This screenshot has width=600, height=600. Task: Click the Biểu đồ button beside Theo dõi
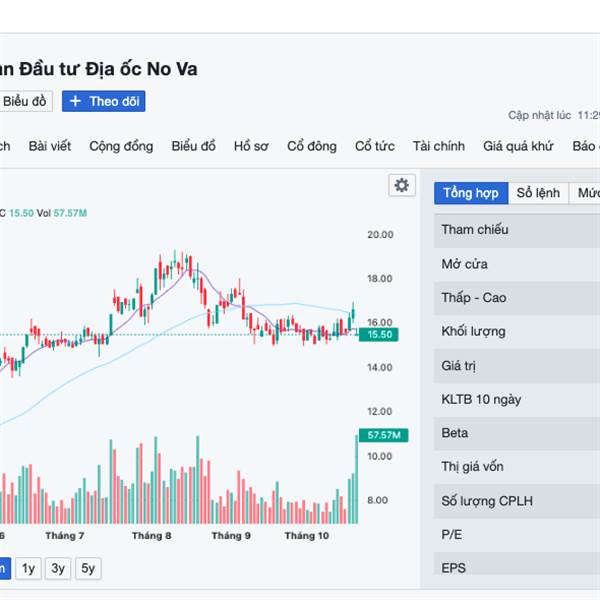(24, 101)
